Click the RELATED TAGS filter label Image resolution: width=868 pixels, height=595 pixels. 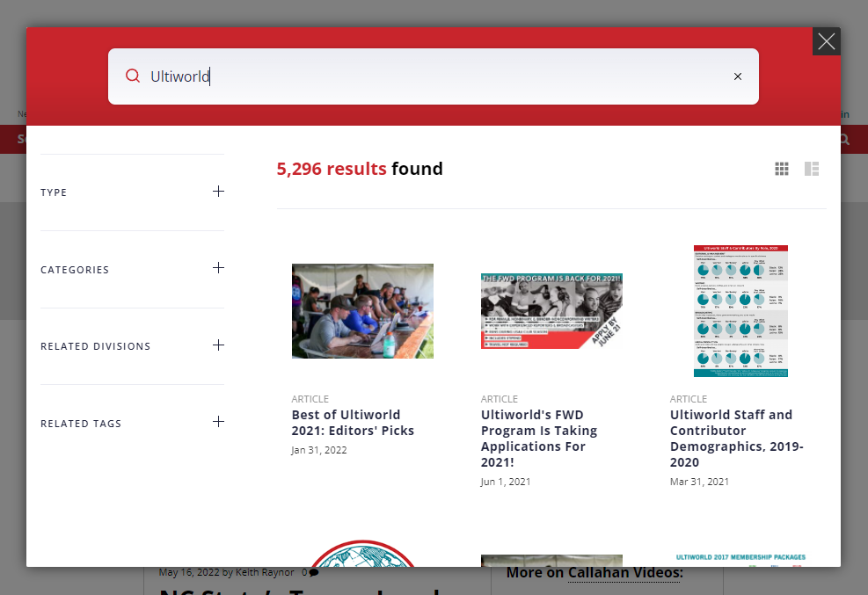click(81, 424)
